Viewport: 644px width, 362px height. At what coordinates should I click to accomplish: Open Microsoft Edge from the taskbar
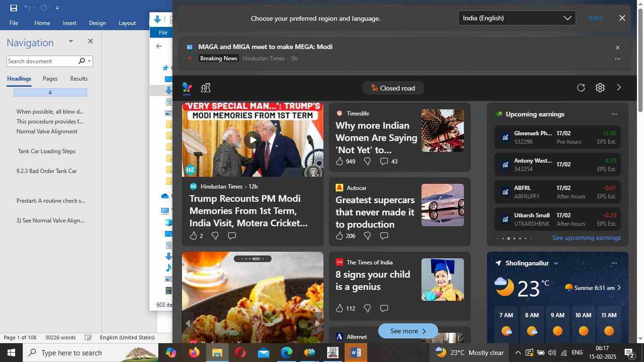coord(286,353)
